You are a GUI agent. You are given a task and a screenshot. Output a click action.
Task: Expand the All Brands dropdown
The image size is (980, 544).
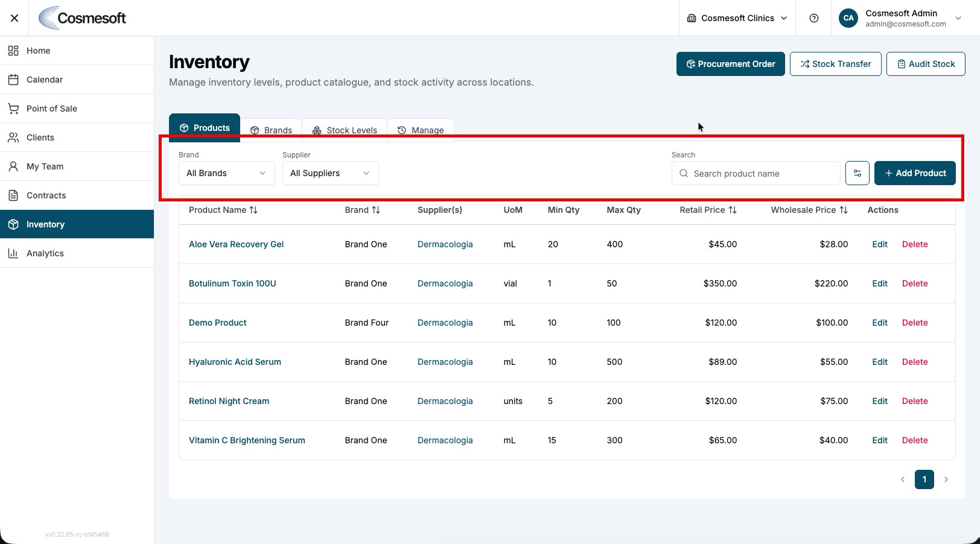click(x=227, y=173)
